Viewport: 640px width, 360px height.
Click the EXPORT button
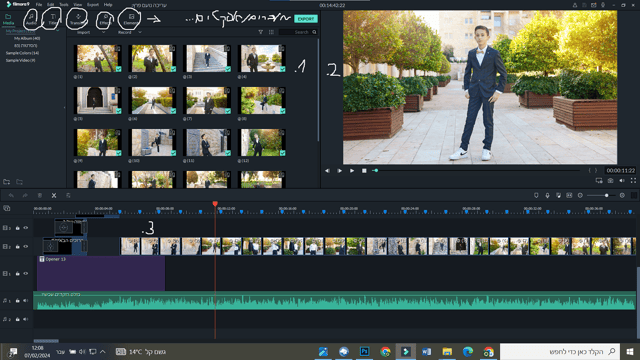[306, 19]
